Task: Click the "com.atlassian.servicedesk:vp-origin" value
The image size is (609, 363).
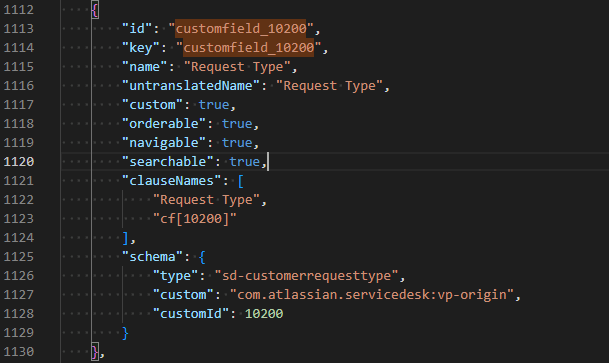Action: coord(372,295)
